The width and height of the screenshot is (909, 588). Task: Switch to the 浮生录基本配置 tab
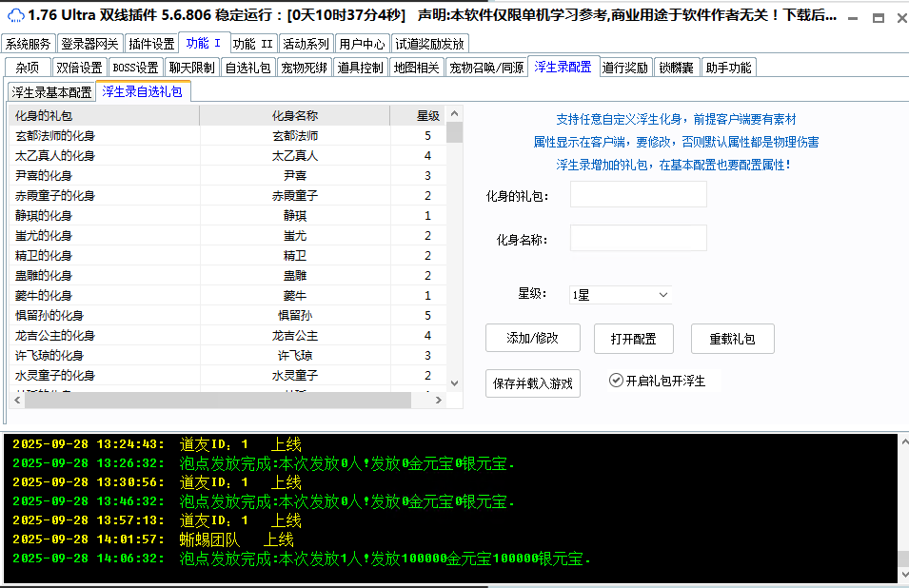point(51,92)
